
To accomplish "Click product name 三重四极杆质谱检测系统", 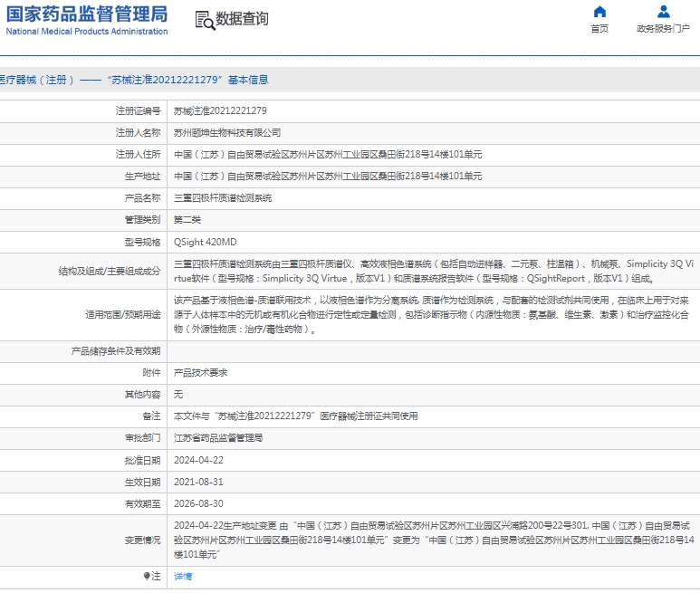I will tap(223, 197).
